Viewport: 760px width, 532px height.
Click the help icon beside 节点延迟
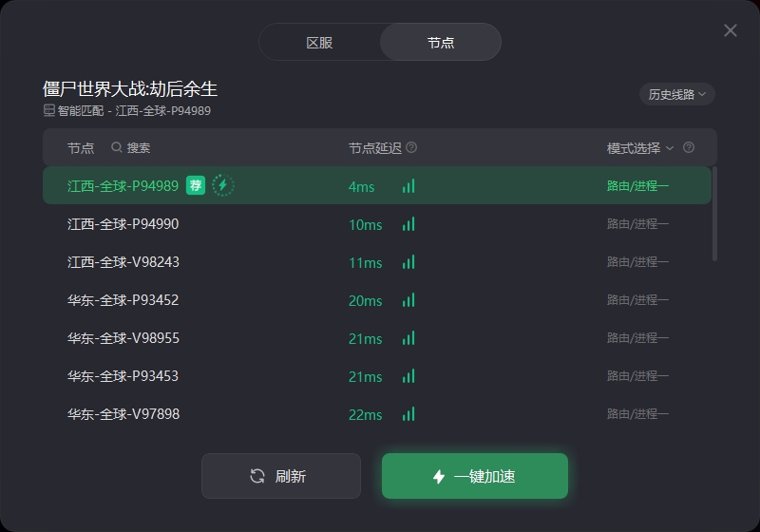pos(411,147)
